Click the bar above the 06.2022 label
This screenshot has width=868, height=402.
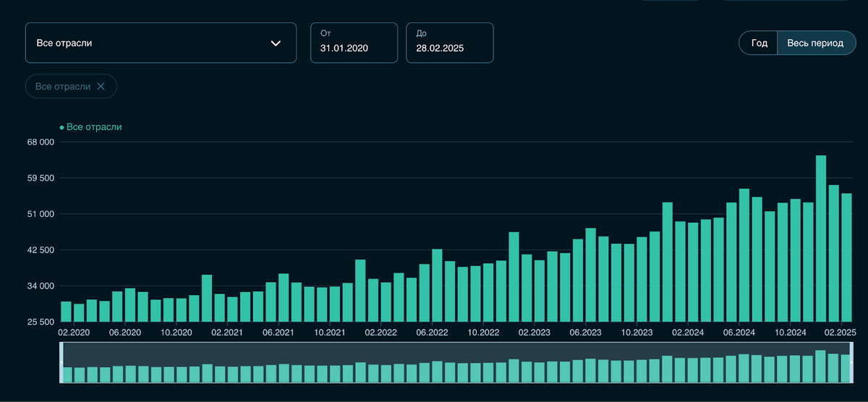pyautogui.click(x=437, y=286)
